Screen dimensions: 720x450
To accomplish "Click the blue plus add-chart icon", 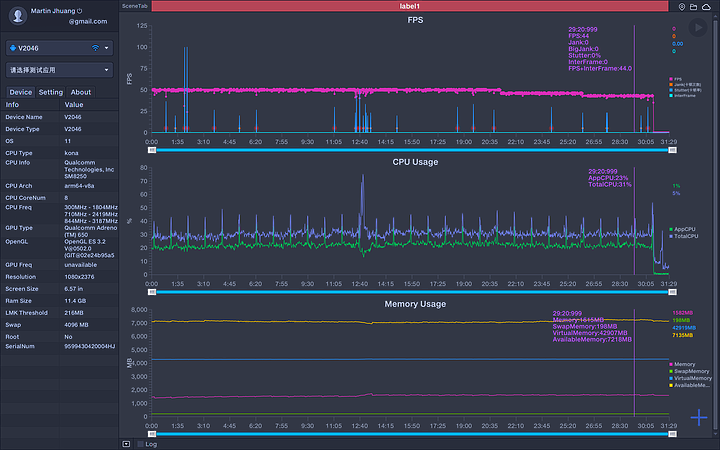I will point(699,417).
